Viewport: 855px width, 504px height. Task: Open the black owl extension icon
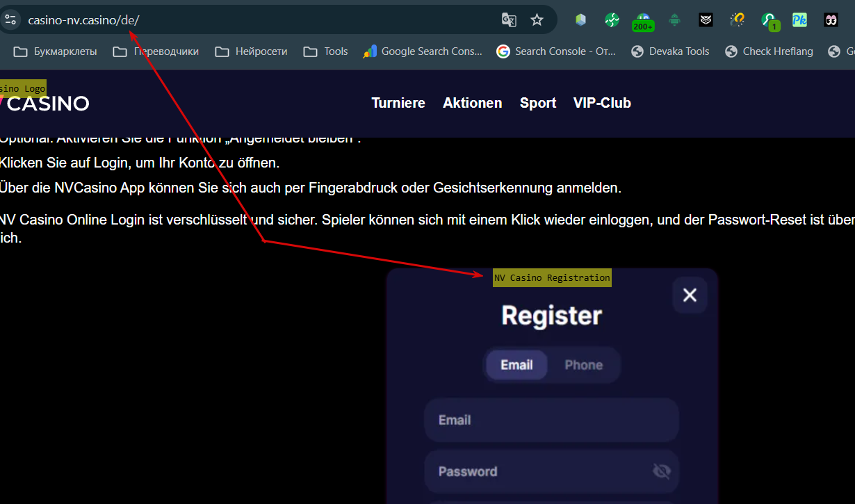tap(706, 19)
